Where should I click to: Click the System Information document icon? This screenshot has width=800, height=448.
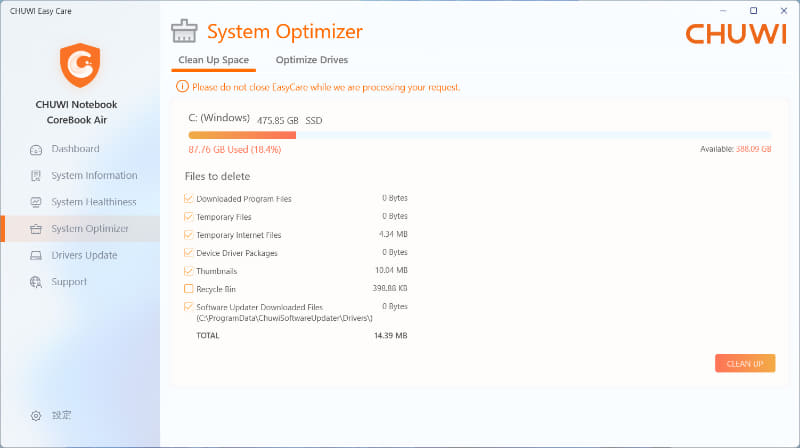(36, 176)
